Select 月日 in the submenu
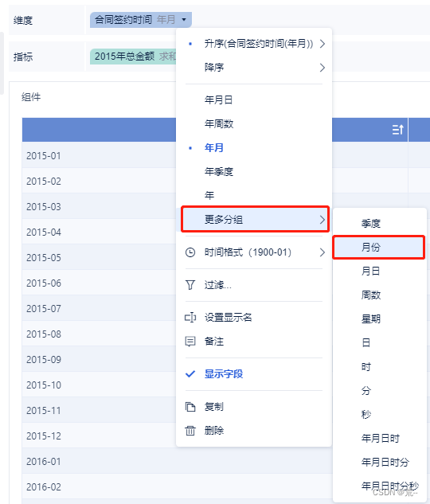430x504 pixels. coord(379,272)
